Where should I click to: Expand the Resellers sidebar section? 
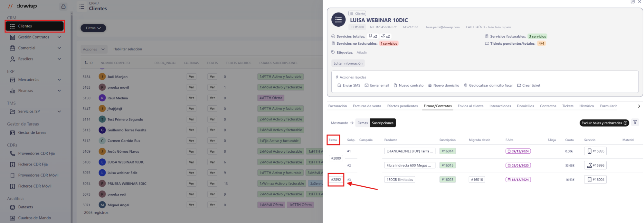coord(59,59)
